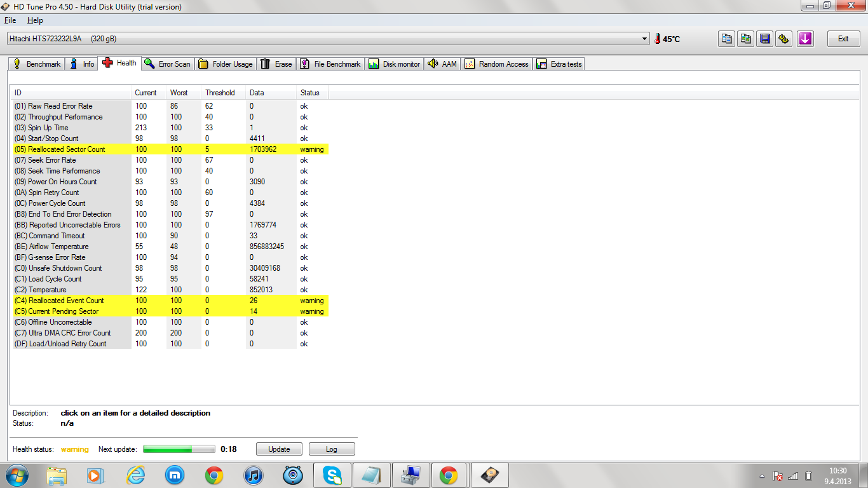Select the Spin Up Time attribute
Screen dimensions: 868x488
[x=170, y=128]
